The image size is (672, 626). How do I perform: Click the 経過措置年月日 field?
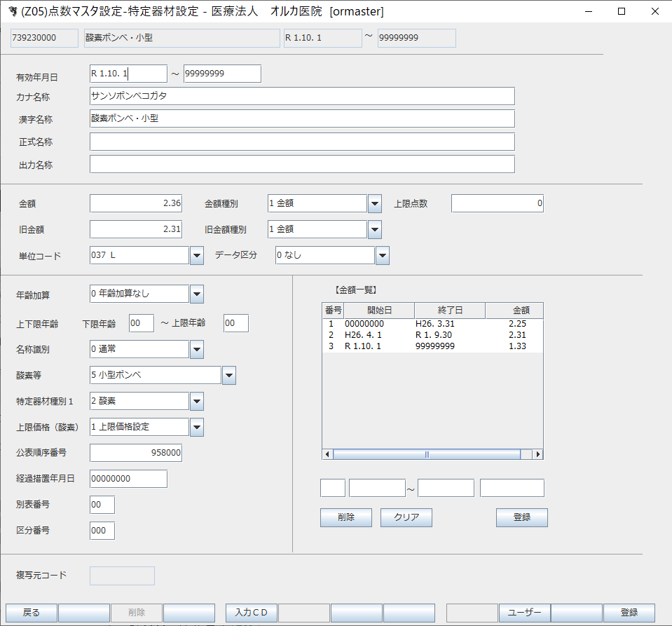coord(128,479)
